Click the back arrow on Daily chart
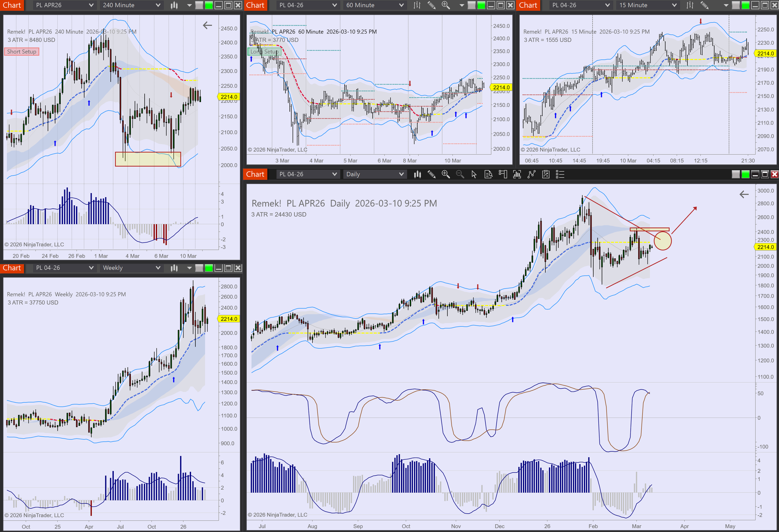 click(x=744, y=194)
